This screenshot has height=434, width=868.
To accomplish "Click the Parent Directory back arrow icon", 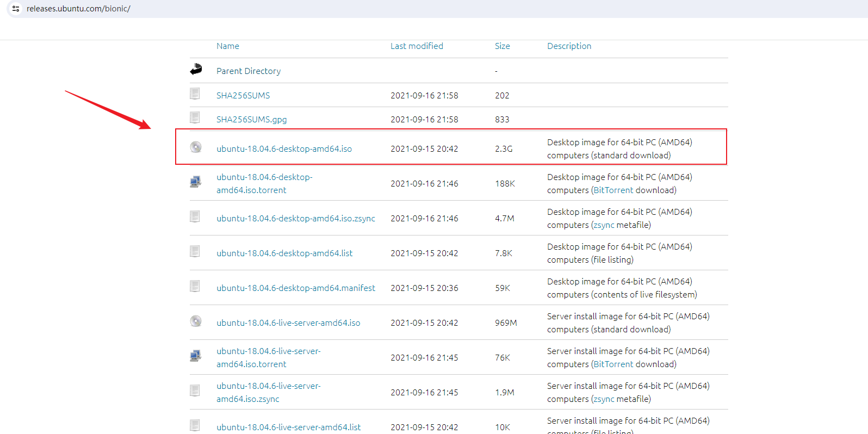I will [196, 70].
